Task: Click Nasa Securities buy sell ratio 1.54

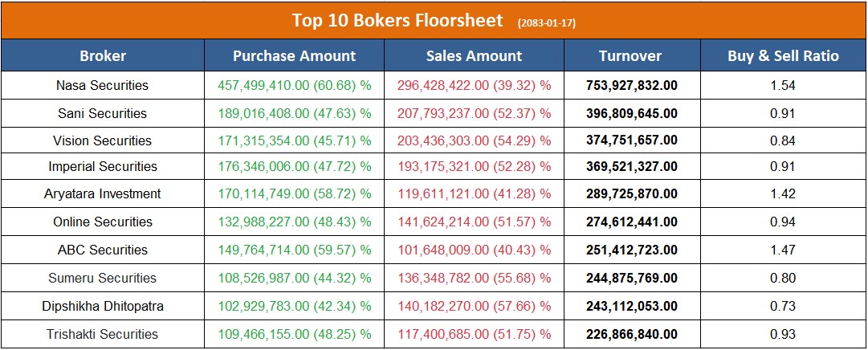Action: pyautogui.click(x=783, y=85)
